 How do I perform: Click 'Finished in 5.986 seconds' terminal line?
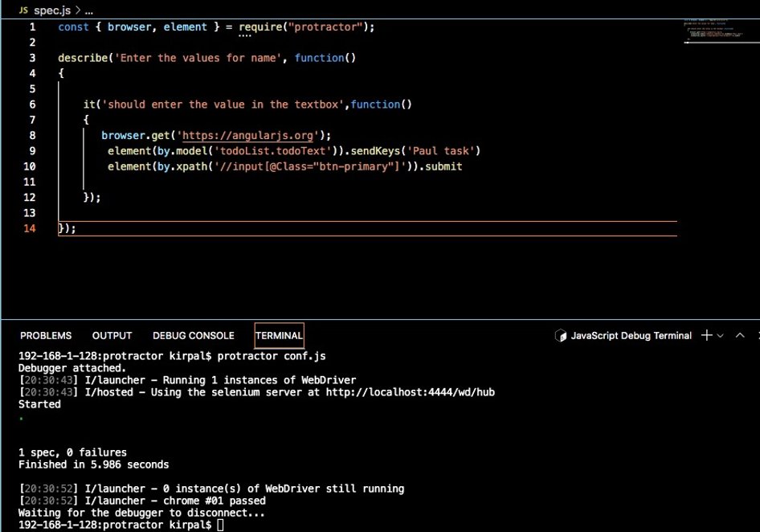[93, 464]
